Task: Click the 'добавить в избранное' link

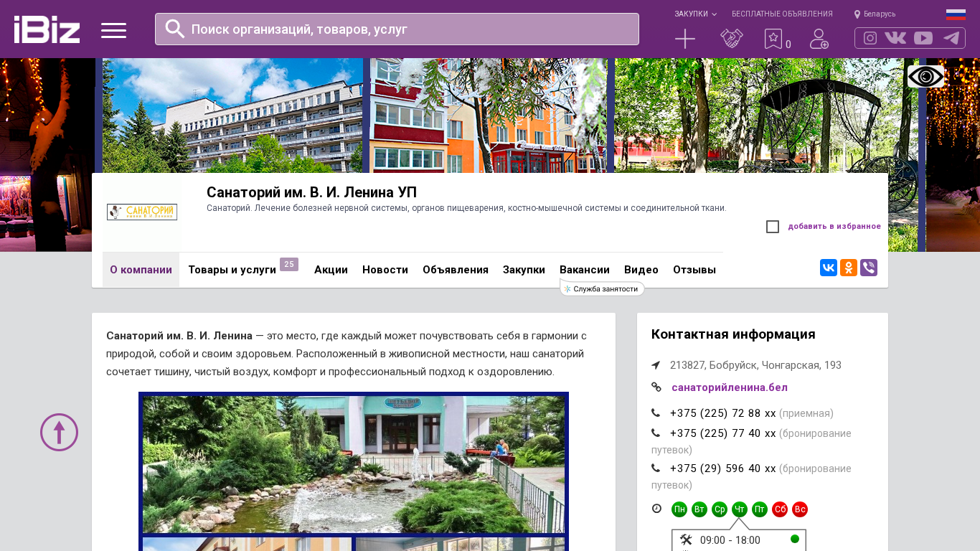Action: click(834, 227)
